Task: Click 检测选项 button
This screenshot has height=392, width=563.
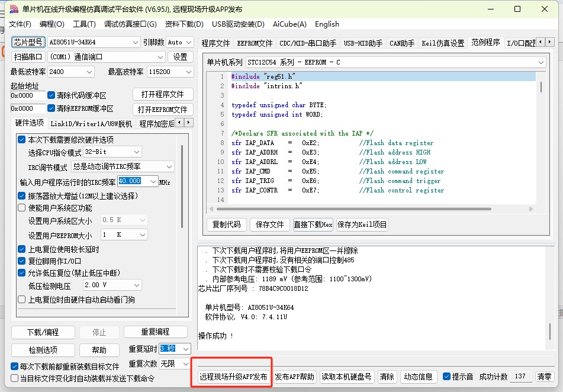Action: (43, 350)
